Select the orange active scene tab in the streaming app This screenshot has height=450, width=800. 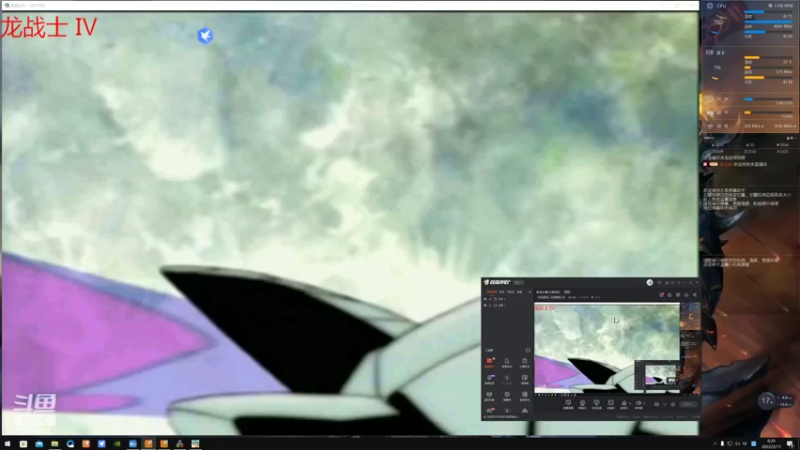pos(492,292)
